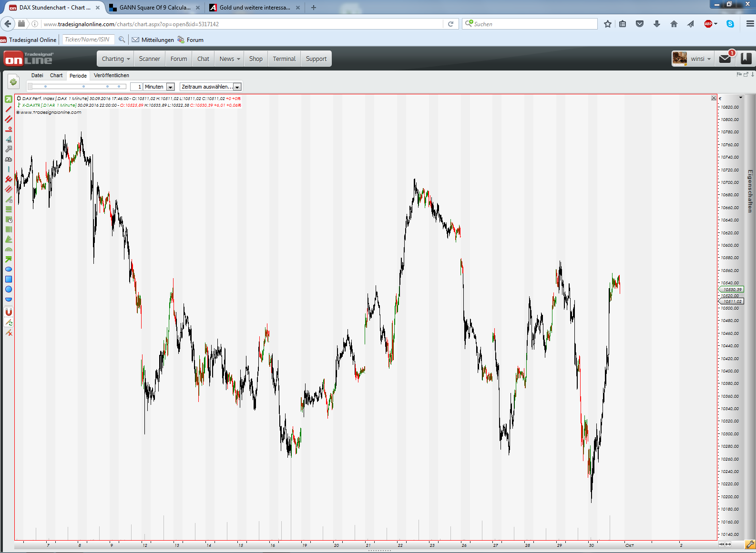Open the orange wrench settings button

click(750, 544)
